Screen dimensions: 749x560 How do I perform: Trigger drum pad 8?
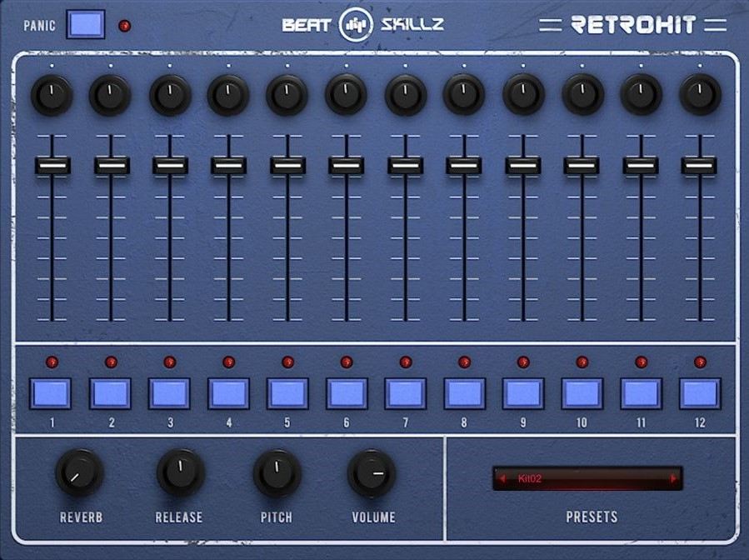464,393
